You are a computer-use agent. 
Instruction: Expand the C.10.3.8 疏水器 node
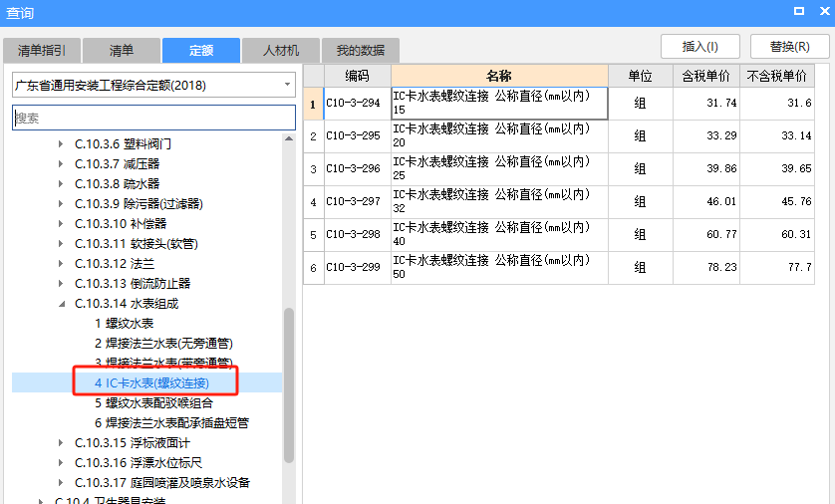click(x=61, y=184)
